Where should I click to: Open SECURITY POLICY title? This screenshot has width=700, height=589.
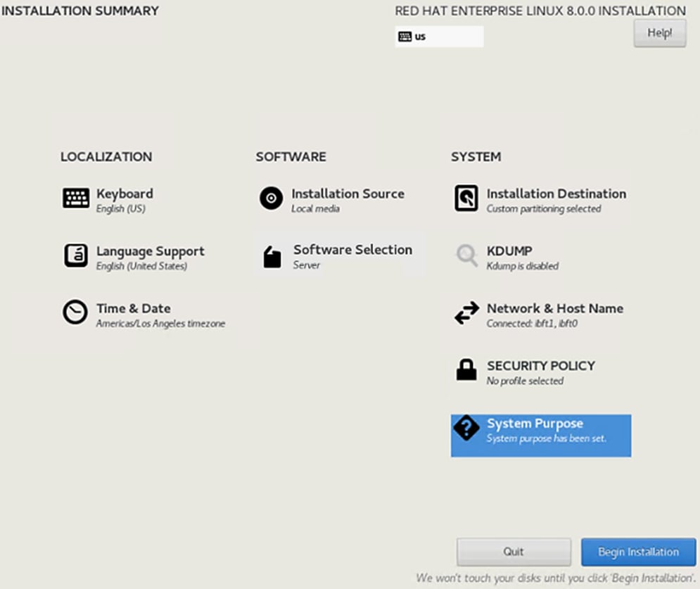pyautogui.click(x=541, y=366)
